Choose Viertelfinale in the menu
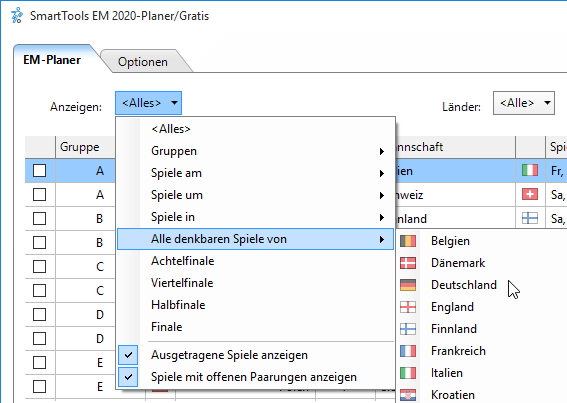This screenshot has height=403, width=567. point(255,283)
